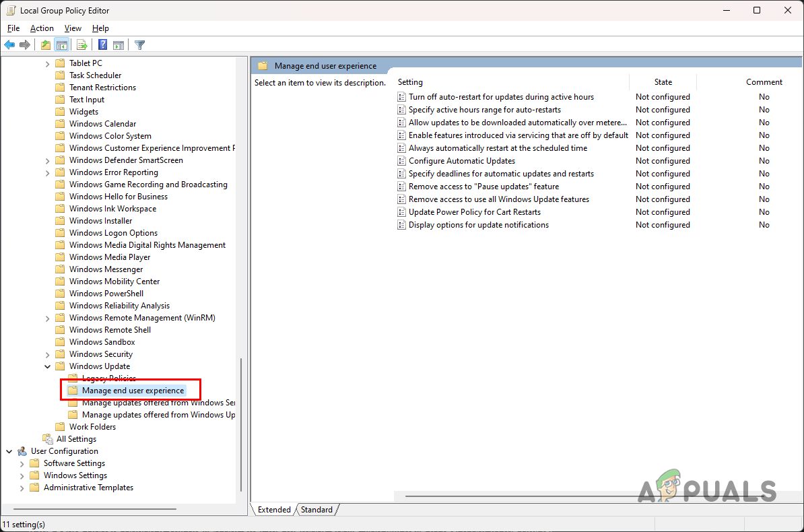Expand the Windows Security node
804x532 pixels.
point(47,354)
